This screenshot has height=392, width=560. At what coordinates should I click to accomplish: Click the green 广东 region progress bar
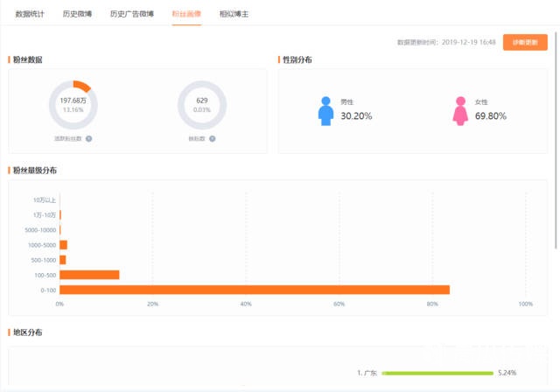point(437,373)
